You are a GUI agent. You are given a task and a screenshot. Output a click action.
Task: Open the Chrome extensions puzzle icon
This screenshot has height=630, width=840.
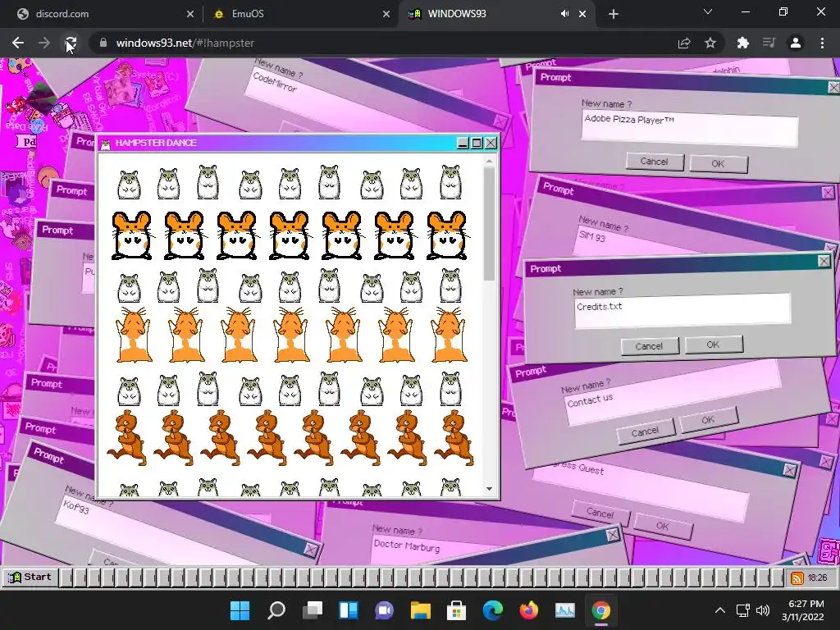tap(743, 43)
